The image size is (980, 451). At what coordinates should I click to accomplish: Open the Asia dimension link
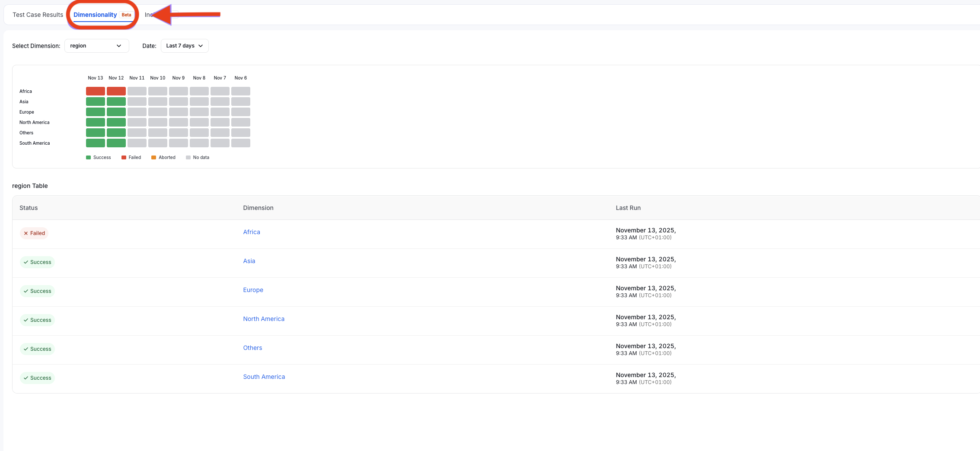point(249,261)
